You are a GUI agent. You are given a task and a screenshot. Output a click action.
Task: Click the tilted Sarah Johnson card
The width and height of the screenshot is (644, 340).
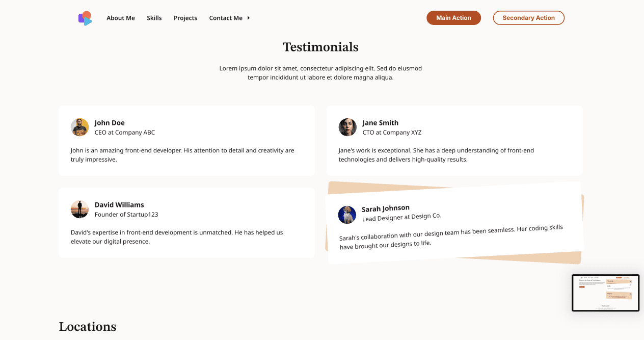(x=454, y=223)
